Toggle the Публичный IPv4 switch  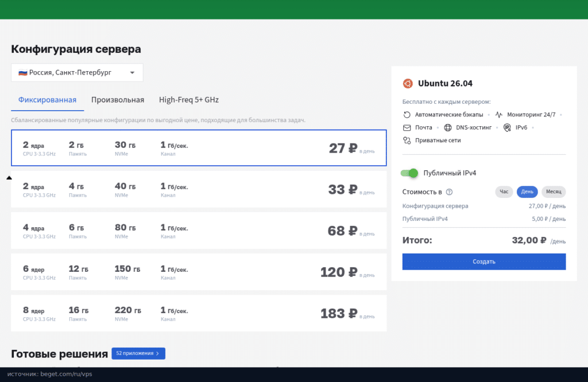tap(409, 173)
